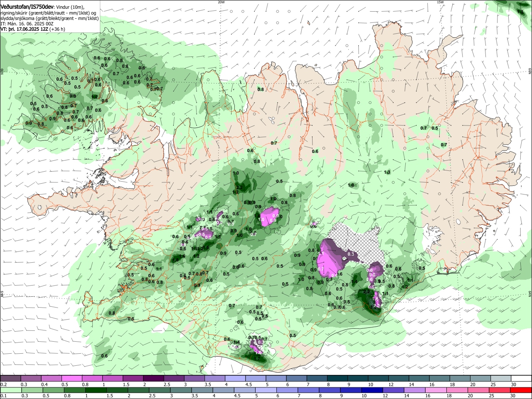Click the "slydda/snjókoma" legend description line
The height and width of the screenshot is (399, 532).
pyautogui.click(x=49, y=18)
